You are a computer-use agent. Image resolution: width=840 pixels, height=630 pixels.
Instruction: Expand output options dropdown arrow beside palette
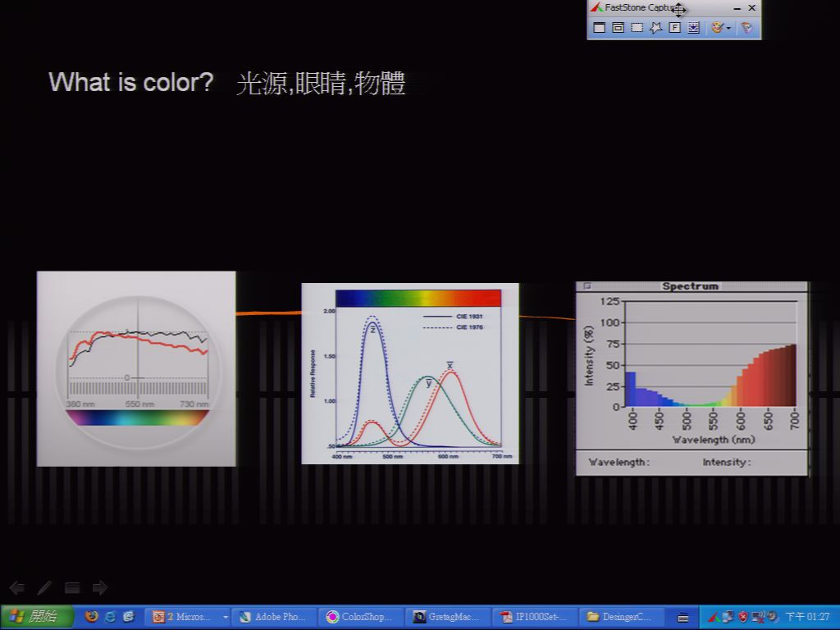[728, 29]
